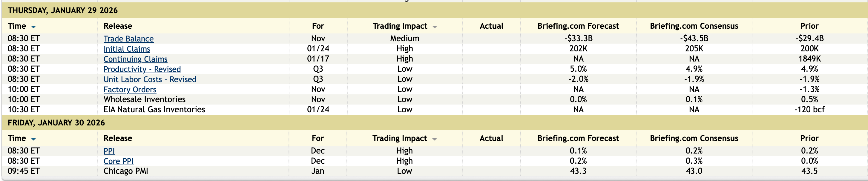Screen dimensions: 868x181
Task: Open the PPI release link
Action: click(x=109, y=151)
